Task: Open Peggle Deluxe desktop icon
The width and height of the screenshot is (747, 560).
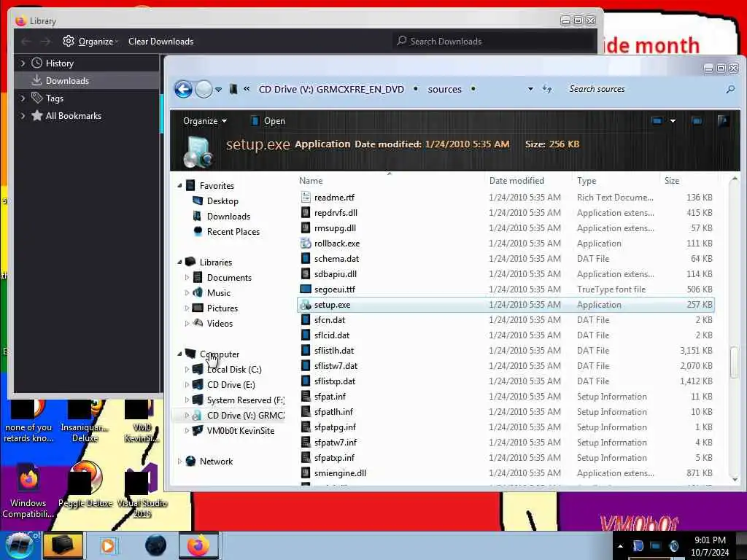Action: (x=86, y=484)
